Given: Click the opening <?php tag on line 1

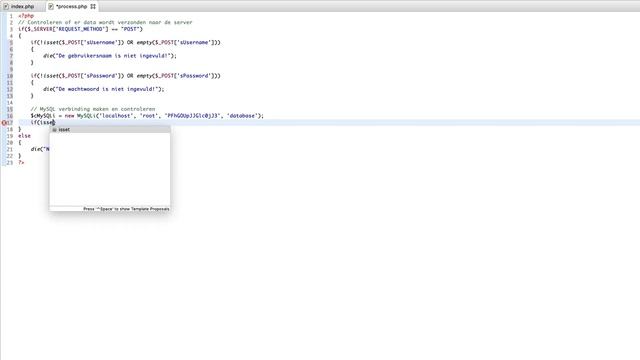Looking at the screenshot, I should pyautogui.click(x=26, y=16).
